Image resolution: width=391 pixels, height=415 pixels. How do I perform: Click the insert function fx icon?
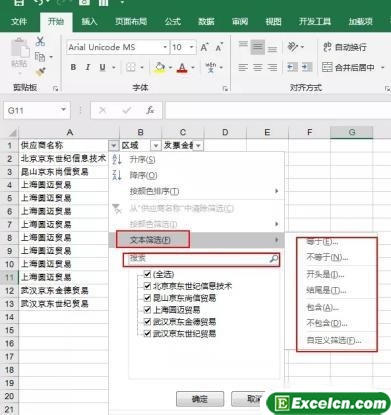(x=150, y=110)
